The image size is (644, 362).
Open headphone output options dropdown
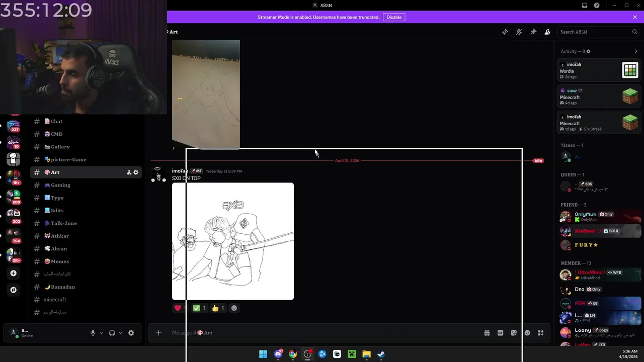[120, 333]
